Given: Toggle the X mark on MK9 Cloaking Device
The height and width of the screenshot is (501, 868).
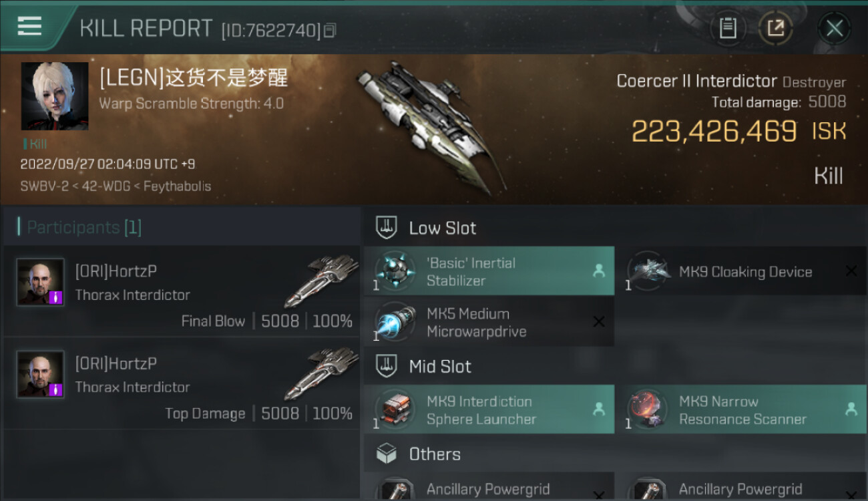Looking at the screenshot, I should pos(851,271).
